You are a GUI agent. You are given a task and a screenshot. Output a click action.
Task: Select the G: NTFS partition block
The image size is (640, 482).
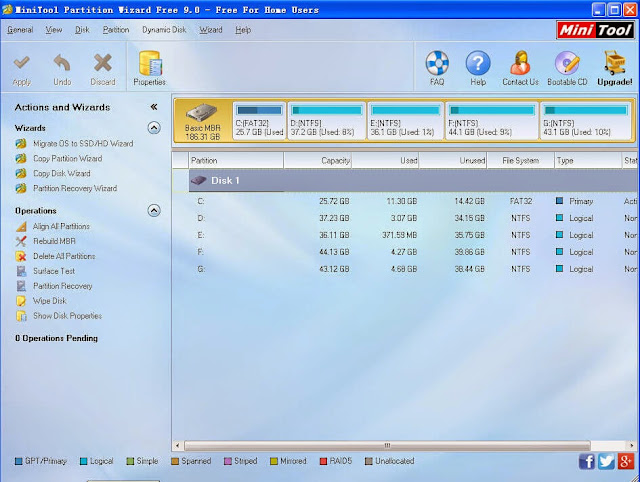(585, 121)
